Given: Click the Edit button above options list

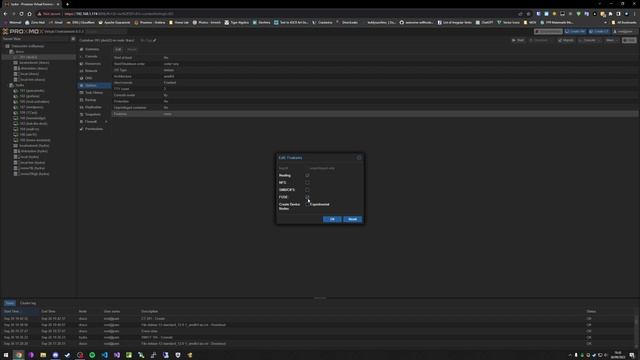Looking at the screenshot, I should (118, 49).
